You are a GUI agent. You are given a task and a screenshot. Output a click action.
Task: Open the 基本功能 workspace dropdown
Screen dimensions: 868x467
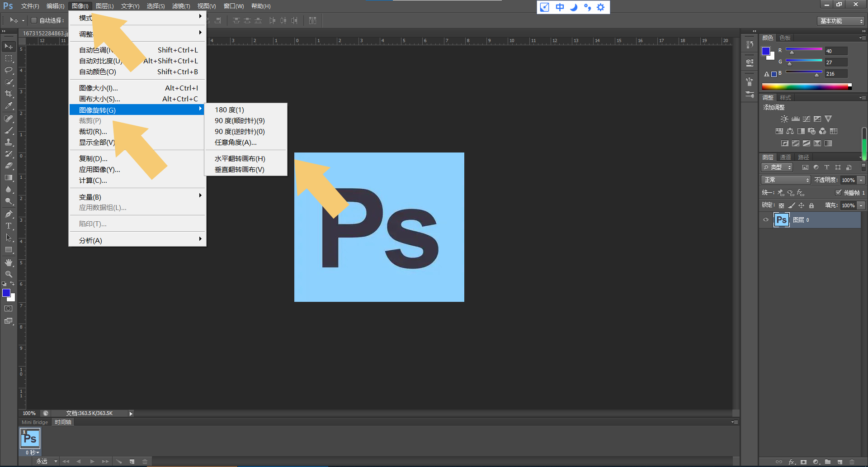point(841,21)
